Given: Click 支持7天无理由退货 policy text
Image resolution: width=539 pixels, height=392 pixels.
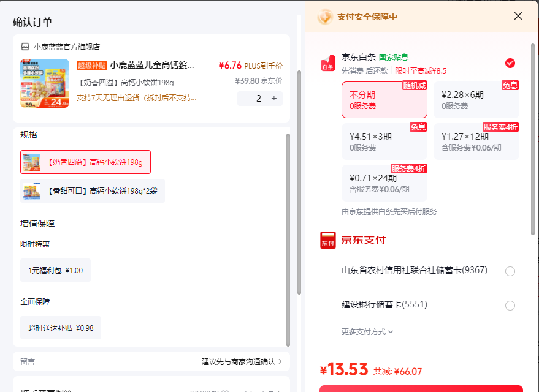Looking at the screenshot, I should coord(137,98).
